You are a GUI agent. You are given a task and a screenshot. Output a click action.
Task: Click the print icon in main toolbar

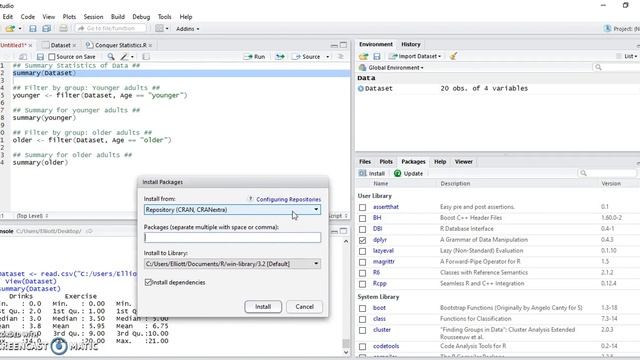[x=63, y=29]
